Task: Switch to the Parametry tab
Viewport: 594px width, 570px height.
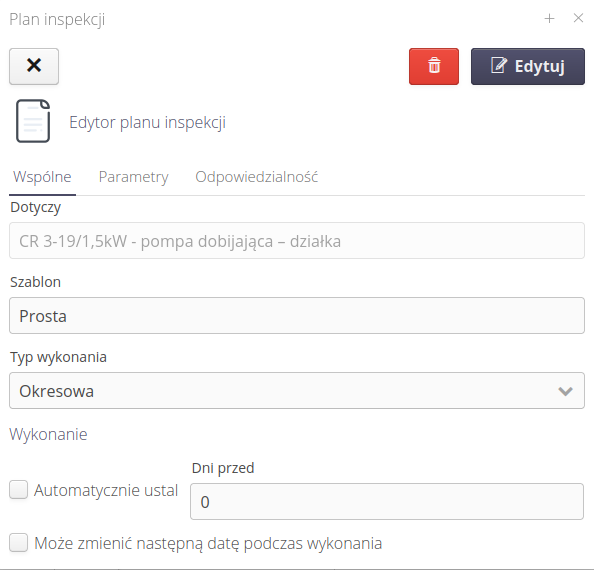Action: (x=133, y=177)
